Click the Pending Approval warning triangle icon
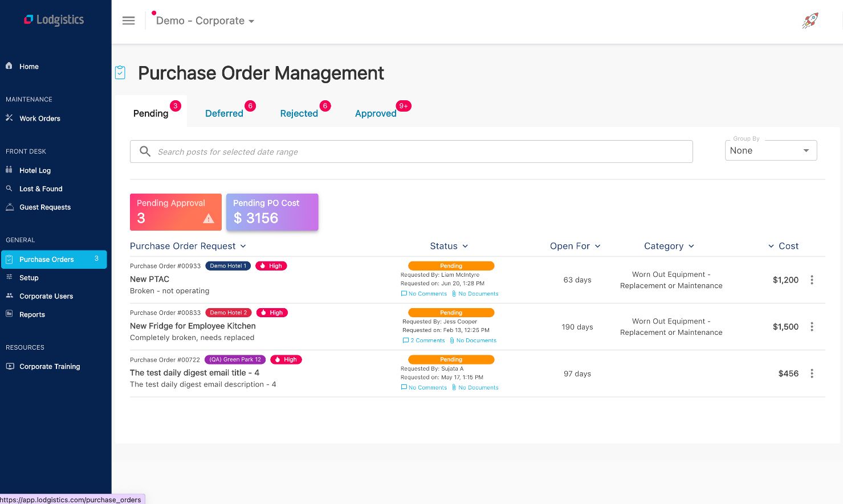Screen dimensions: 843x504 click(x=209, y=218)
